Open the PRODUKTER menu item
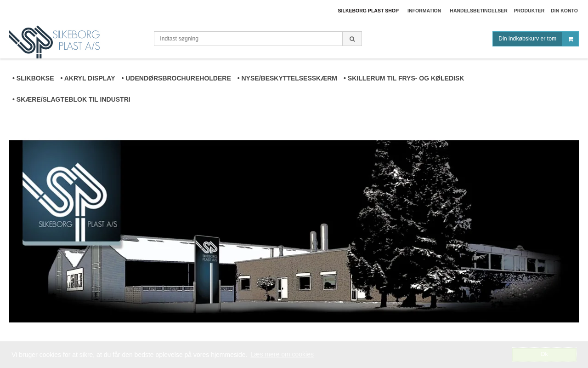The image size is (588, 368). 529,11
